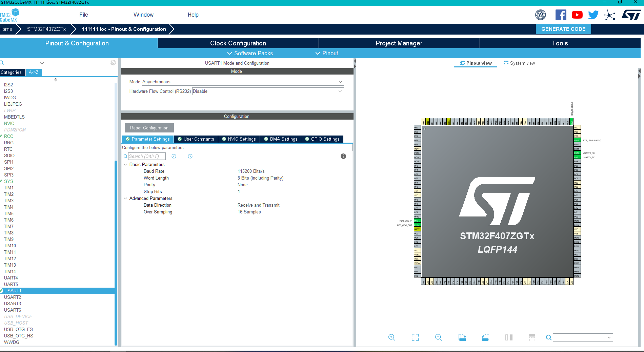Click the GENERATE CODE button

coord(563,29)
